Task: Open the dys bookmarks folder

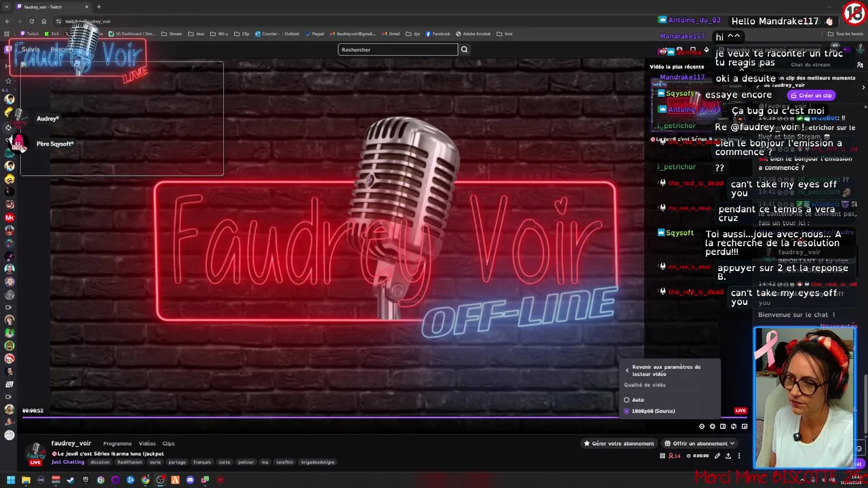Action: click(x=414, y=34)
